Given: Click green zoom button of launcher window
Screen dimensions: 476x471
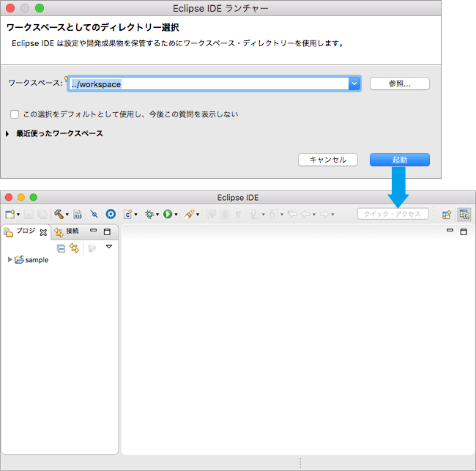Looking at the screenshot, I should pyautogui.click(x=40, y=8).
